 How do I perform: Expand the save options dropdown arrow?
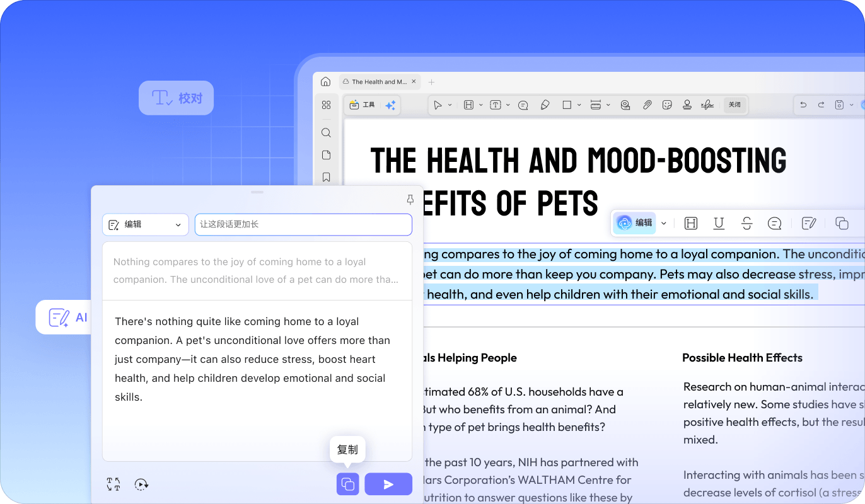click(x=850, y=105)
